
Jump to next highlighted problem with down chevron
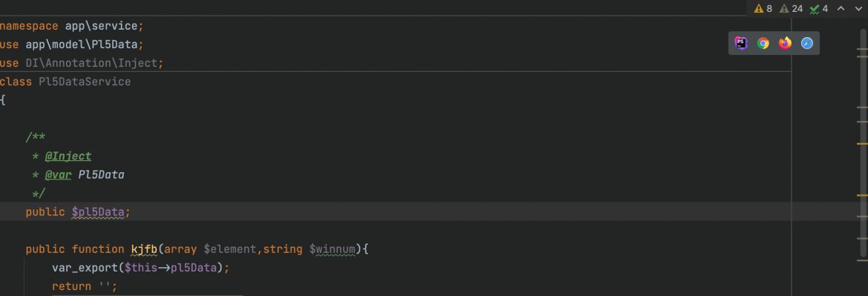858,8
